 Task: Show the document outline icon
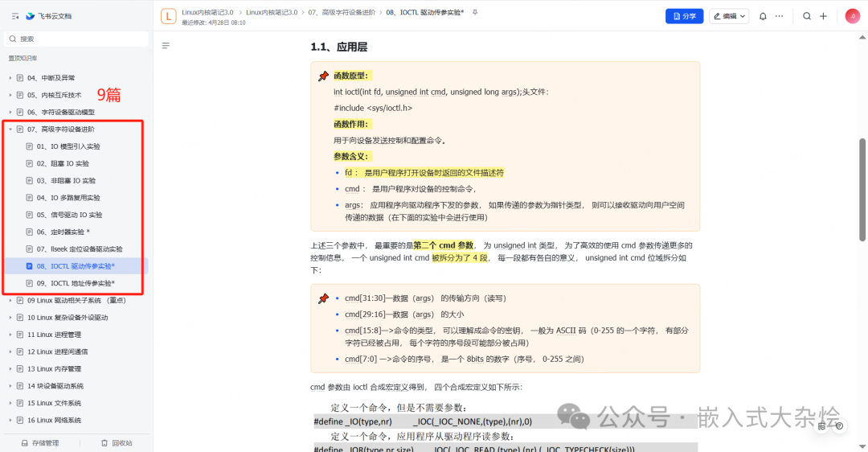166,45
